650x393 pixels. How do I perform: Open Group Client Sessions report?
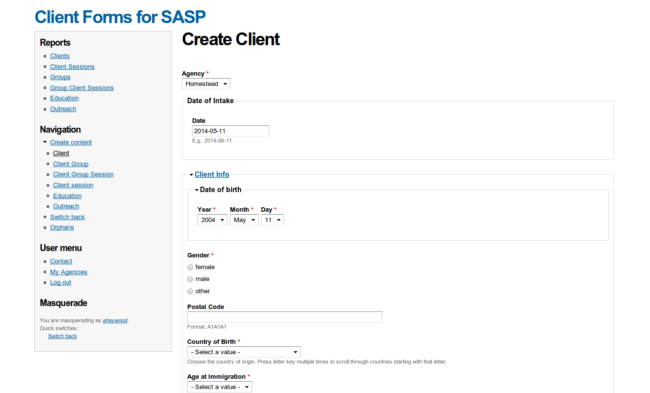click(82, 88)
